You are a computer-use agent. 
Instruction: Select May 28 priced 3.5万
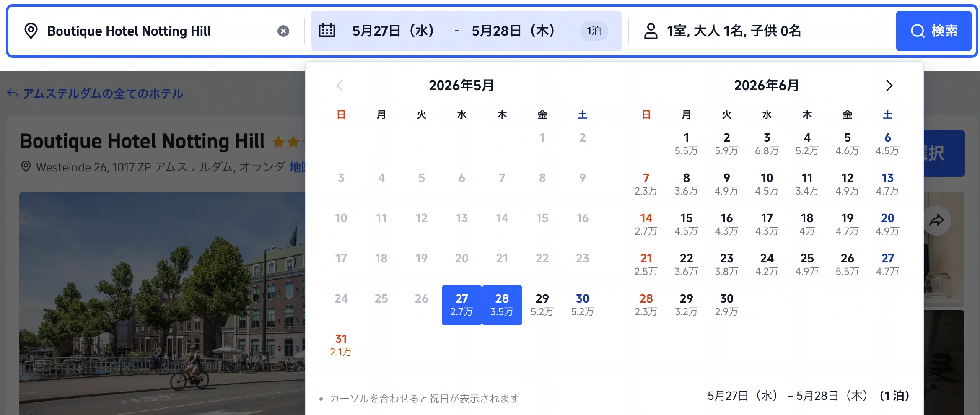tap(502, 305)
